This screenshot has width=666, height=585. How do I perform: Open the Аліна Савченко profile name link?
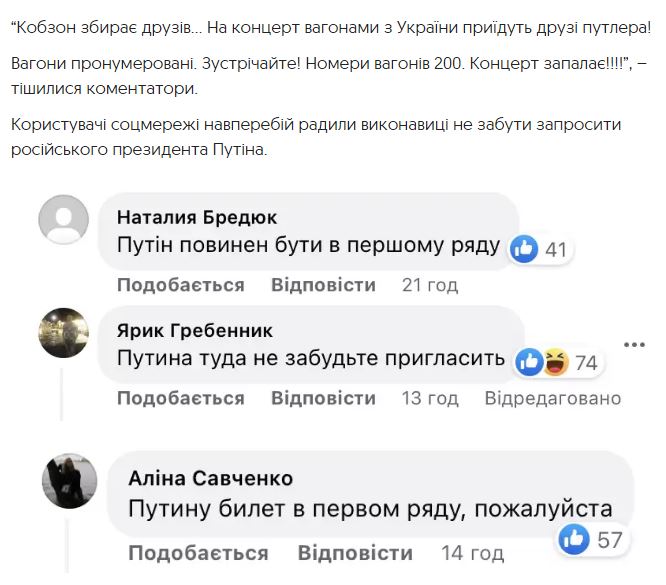coord(211,478)
